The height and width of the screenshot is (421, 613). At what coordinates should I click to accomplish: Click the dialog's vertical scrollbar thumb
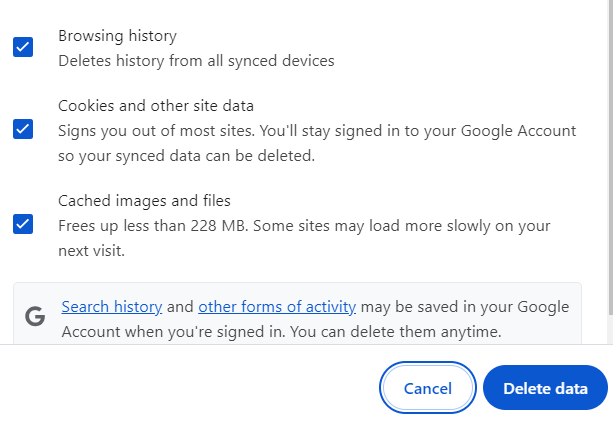[x=610, y=156]
